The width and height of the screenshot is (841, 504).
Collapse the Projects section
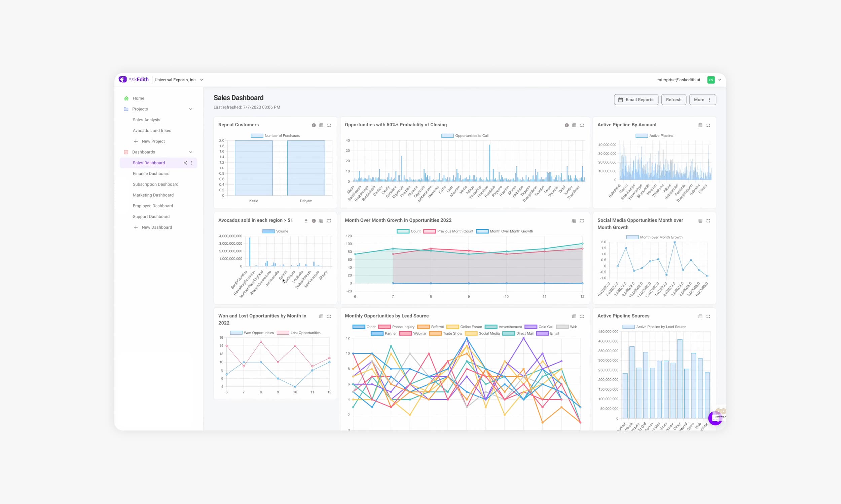point(191,109)
